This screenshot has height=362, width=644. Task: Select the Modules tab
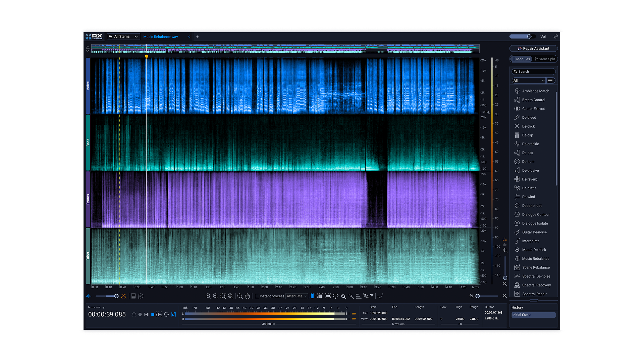(x=521, y=59)
